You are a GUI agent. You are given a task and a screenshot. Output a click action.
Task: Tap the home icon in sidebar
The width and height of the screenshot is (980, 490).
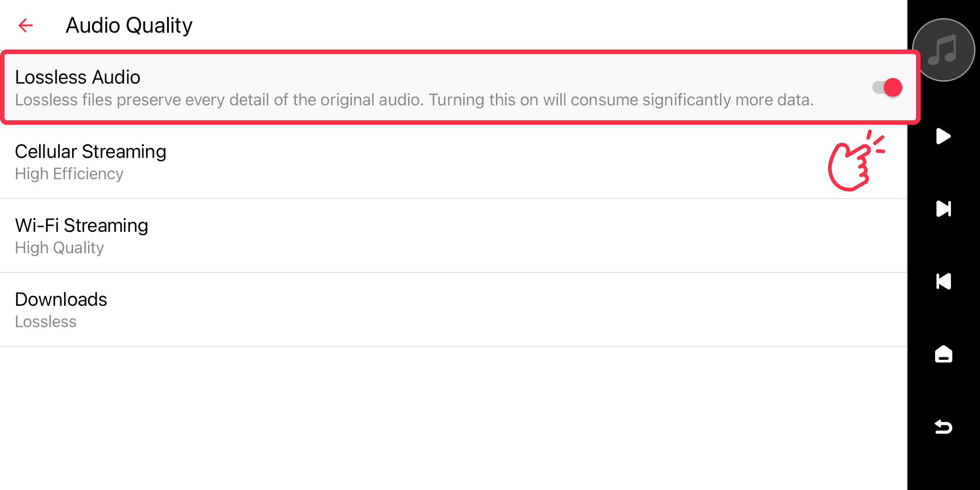(943, 354)
